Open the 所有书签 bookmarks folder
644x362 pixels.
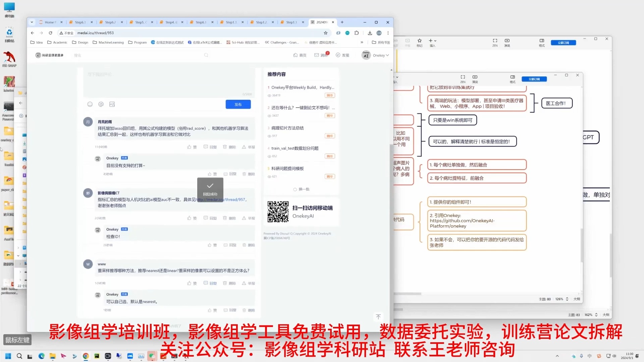381,43
